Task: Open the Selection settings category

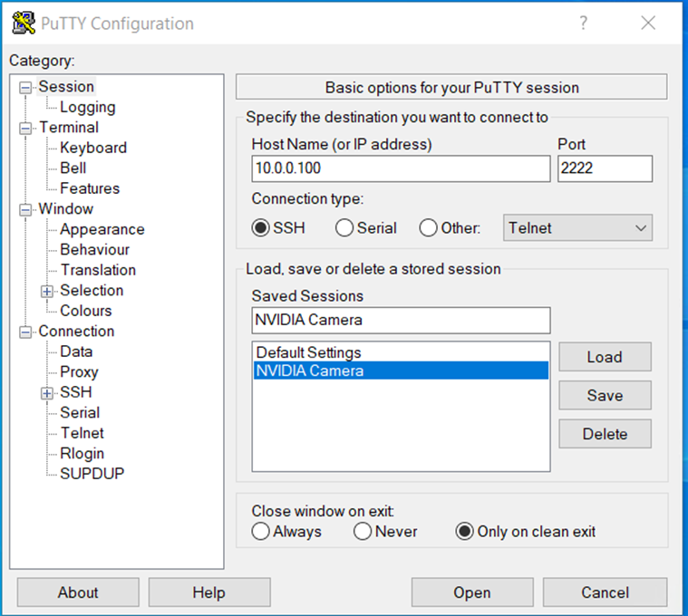Action: [x=92, y=290]
